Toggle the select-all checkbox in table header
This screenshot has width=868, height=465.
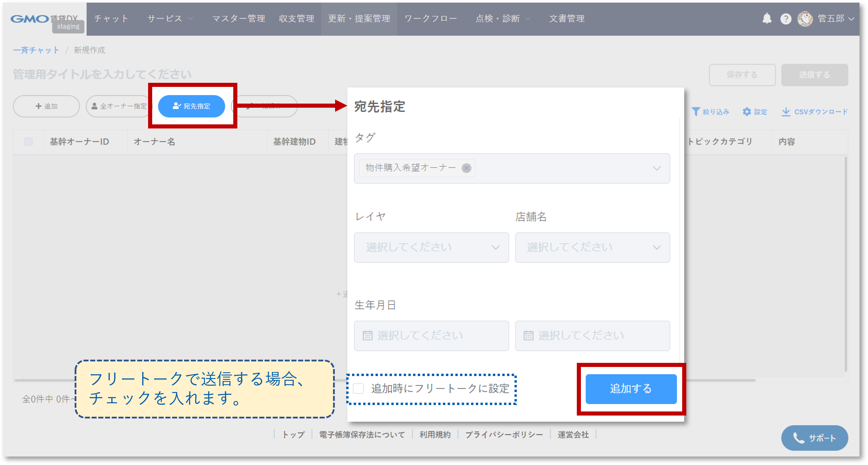(x=29, y=142)
